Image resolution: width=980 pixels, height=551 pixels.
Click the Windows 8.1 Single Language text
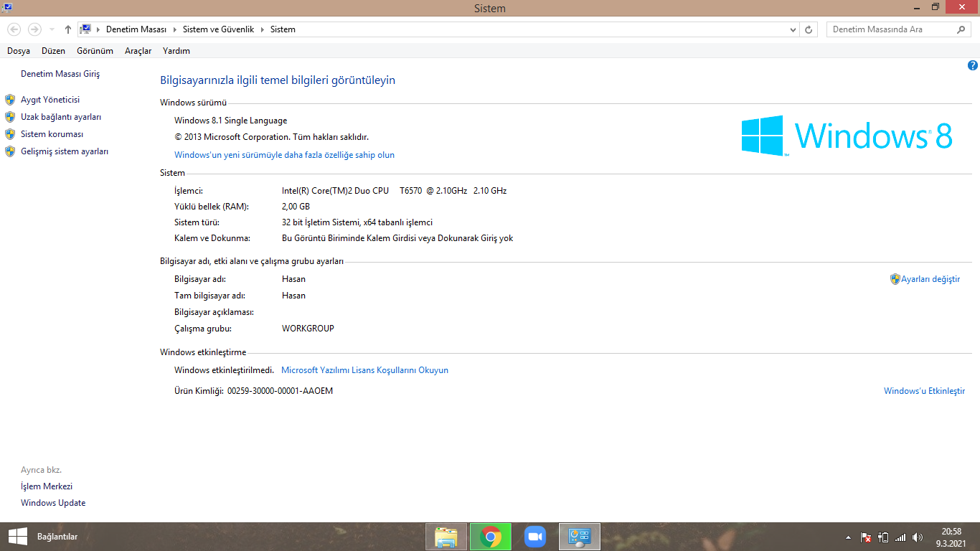click(x=230, y=121)
